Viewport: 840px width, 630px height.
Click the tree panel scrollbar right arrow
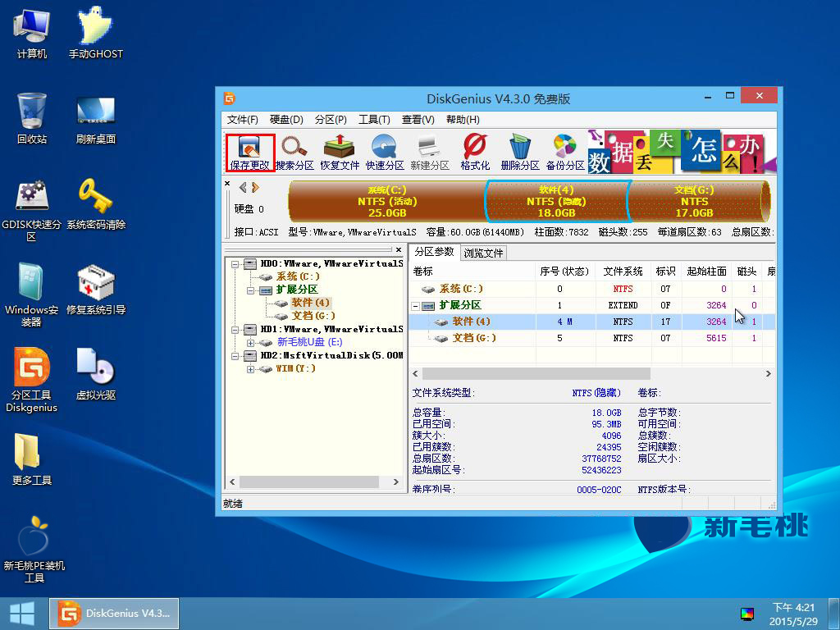coord(396,482)
